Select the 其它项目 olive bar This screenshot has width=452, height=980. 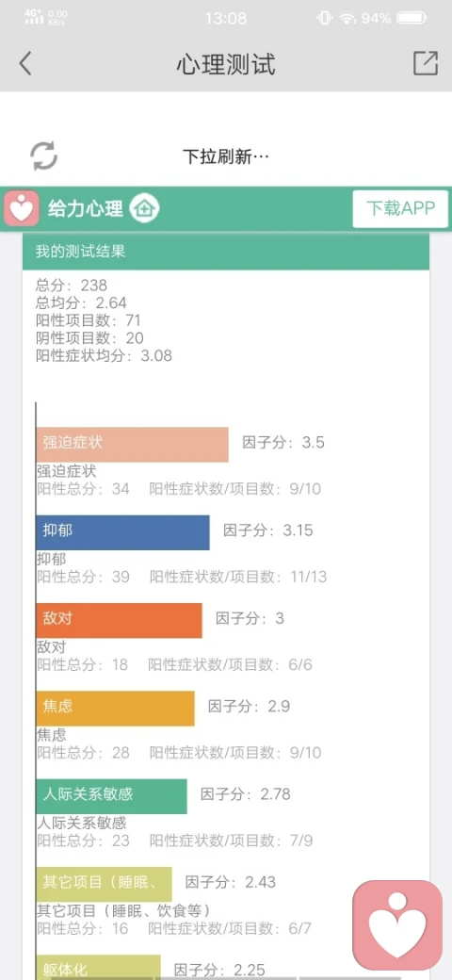click(105, 885)
